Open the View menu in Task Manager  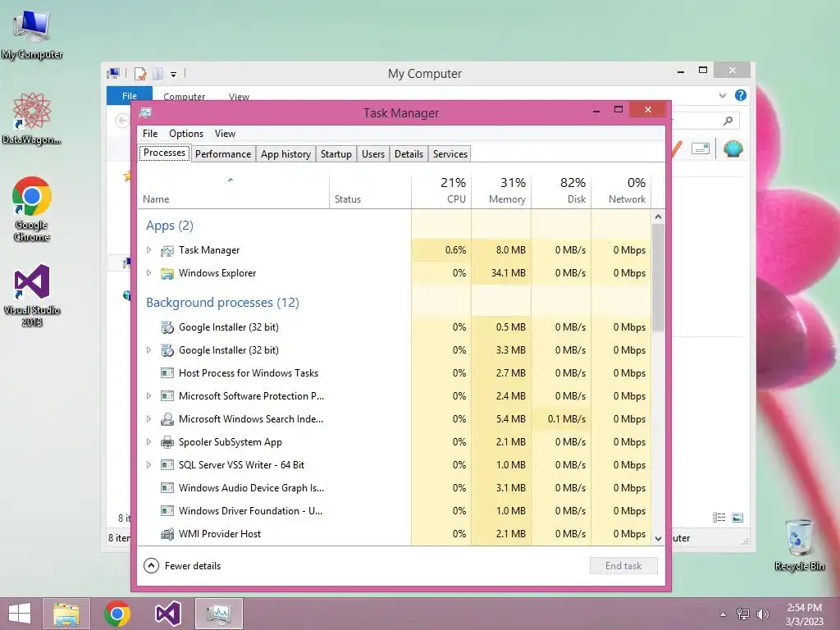pyautogui.click(x=225, y=134)
